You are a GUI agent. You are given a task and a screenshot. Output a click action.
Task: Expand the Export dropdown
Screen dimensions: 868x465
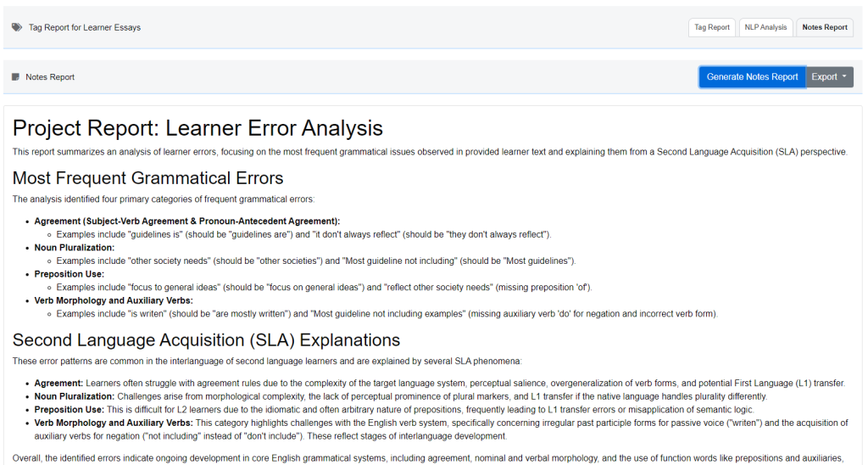pyautogui.click(x=829, y=77)
